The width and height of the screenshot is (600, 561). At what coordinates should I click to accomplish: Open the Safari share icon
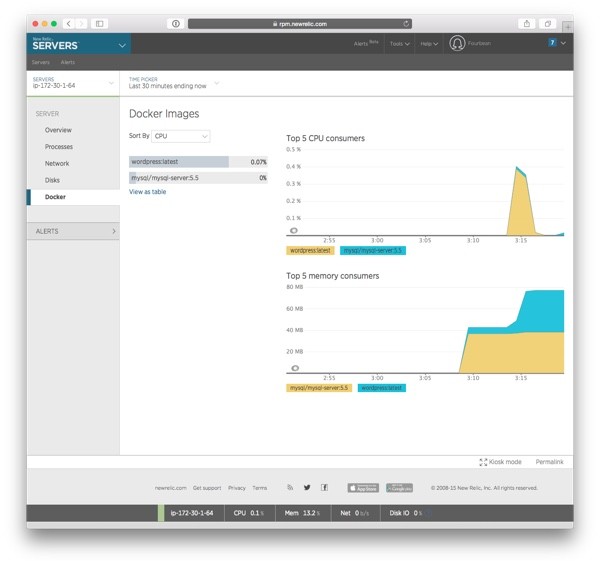(x=527, y=24)
